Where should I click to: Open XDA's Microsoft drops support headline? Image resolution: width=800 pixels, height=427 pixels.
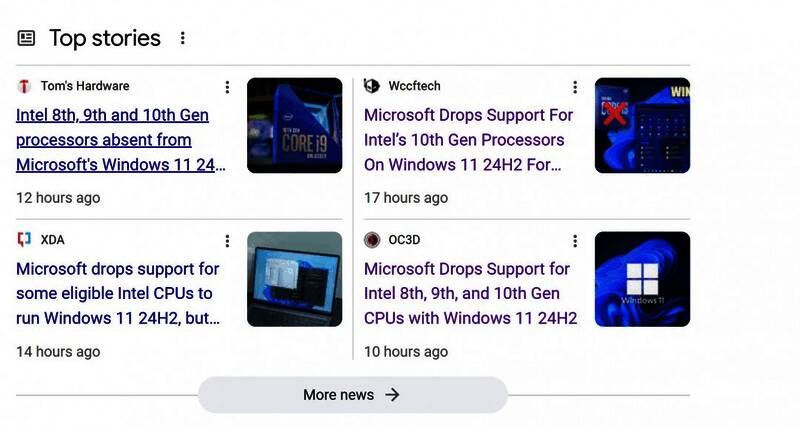tap(118, 293)
